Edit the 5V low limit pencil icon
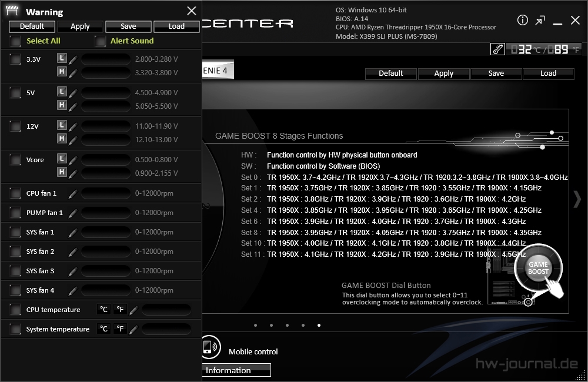Viewport: 588px width, 382px height. [x=73, y=93]
